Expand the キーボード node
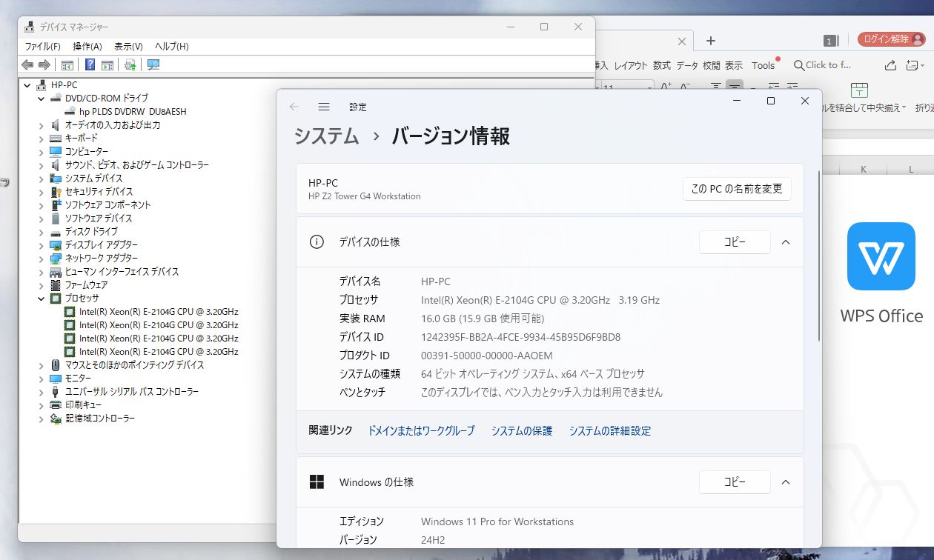Screen dimensions: 934x560 click(x=42, y=139)
